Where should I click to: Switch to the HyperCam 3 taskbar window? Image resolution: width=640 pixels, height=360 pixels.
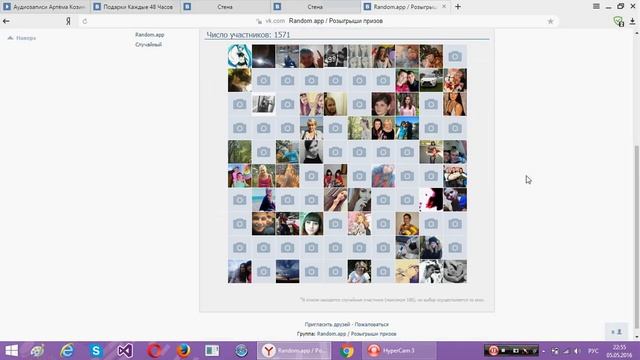[x=399, y=351]
